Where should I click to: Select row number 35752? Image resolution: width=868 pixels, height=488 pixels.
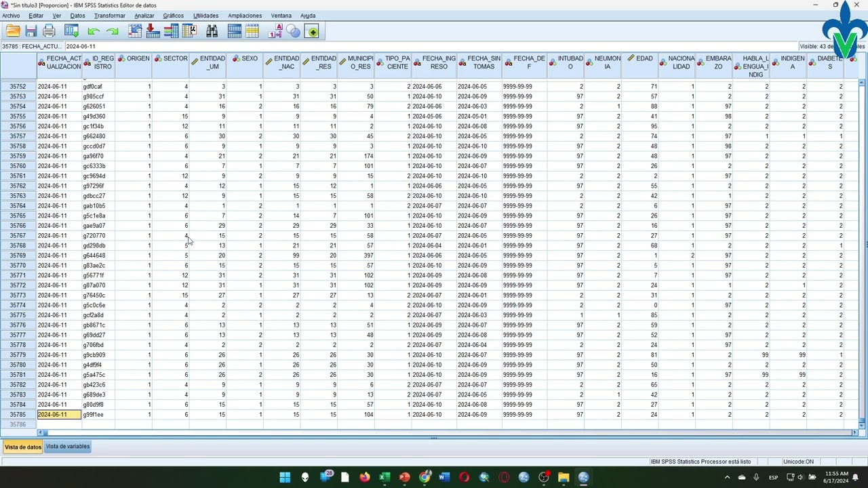click(18, 87)
